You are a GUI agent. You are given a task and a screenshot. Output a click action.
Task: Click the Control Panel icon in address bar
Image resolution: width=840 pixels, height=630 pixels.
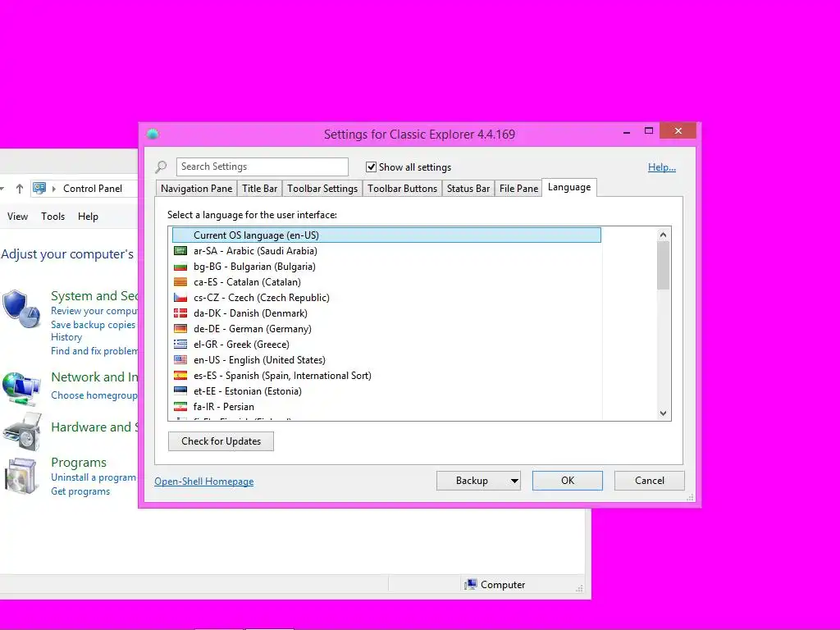[39, 188]
